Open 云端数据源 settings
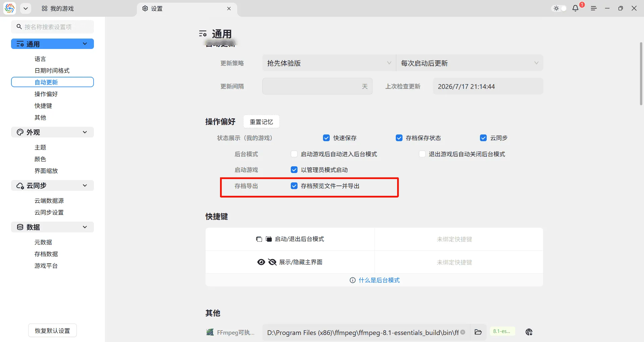The width and height of the screenshot is (644, 342). [x=49, y=201]
